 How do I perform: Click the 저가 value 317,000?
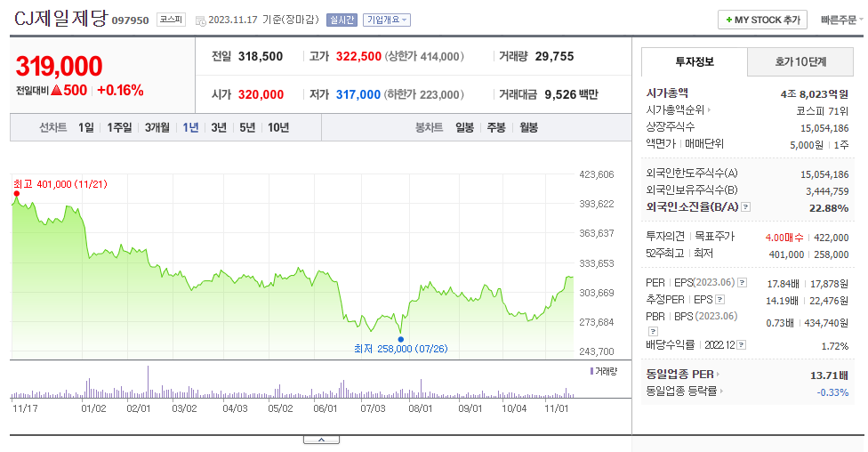(358, 94)
